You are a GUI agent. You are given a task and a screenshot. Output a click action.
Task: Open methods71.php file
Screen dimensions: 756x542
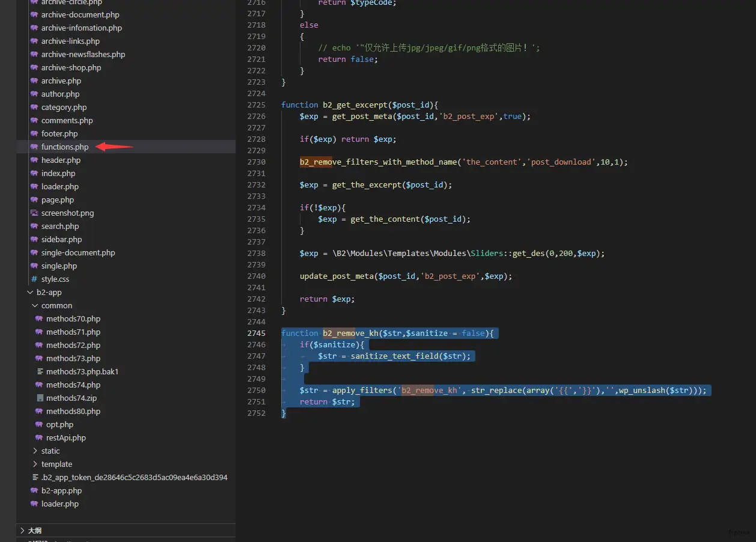[x=73, y=332]
